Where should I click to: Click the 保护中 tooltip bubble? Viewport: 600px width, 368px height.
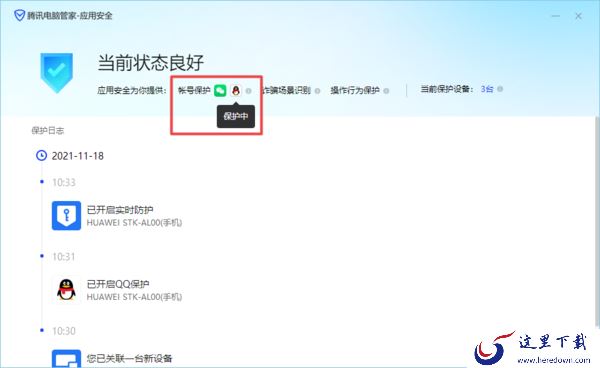pos(236,116)
